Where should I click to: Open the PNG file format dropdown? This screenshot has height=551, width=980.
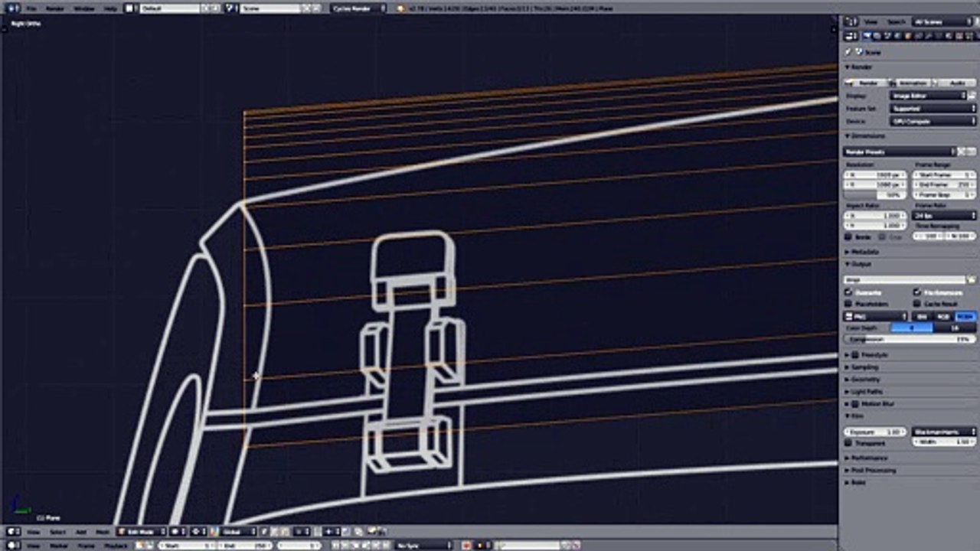876,316
